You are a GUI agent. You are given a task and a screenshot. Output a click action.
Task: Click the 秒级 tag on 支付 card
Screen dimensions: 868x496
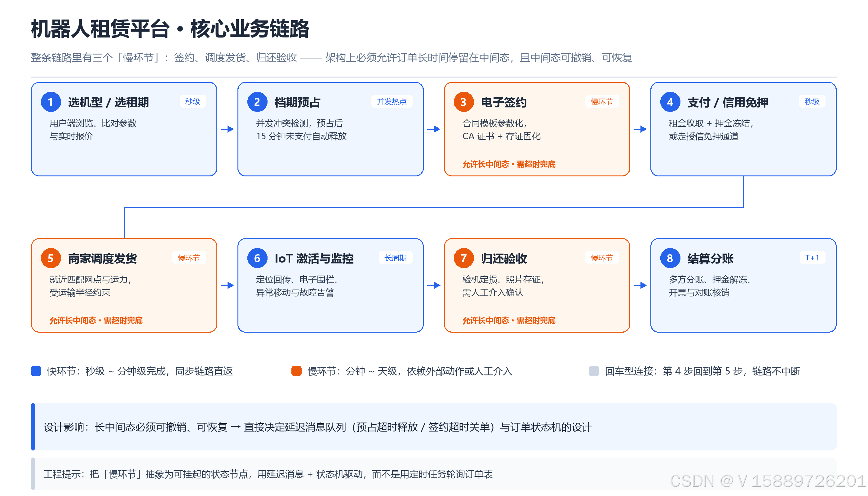[x=812, y=101]
